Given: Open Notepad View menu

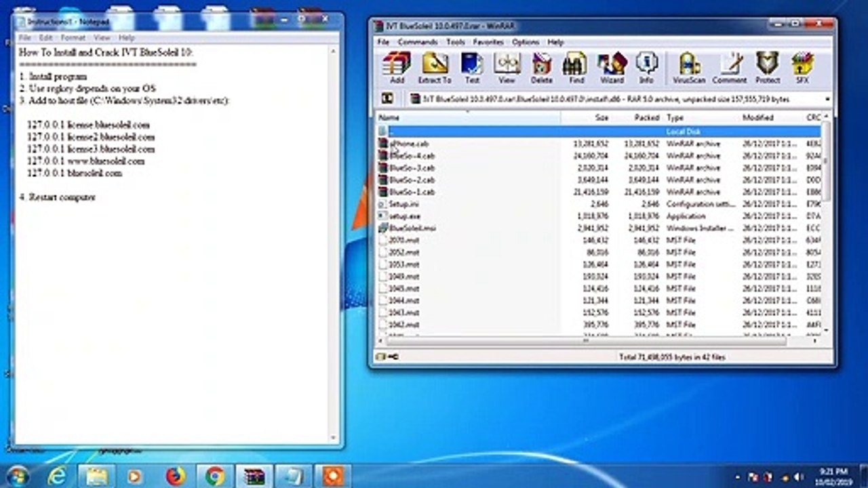Looking at the screenshot, I should click(102, 38).
